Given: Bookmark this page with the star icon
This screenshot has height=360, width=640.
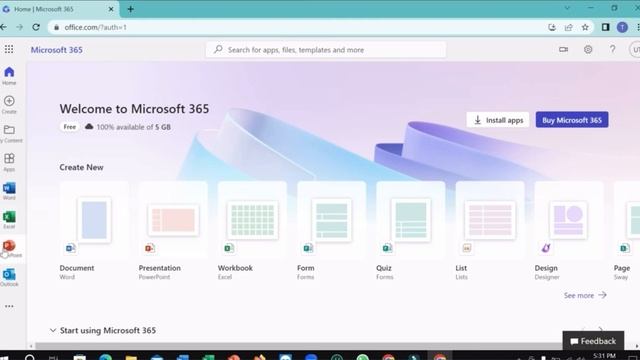Looking at the screenshot, I should [x=585, y=27].
